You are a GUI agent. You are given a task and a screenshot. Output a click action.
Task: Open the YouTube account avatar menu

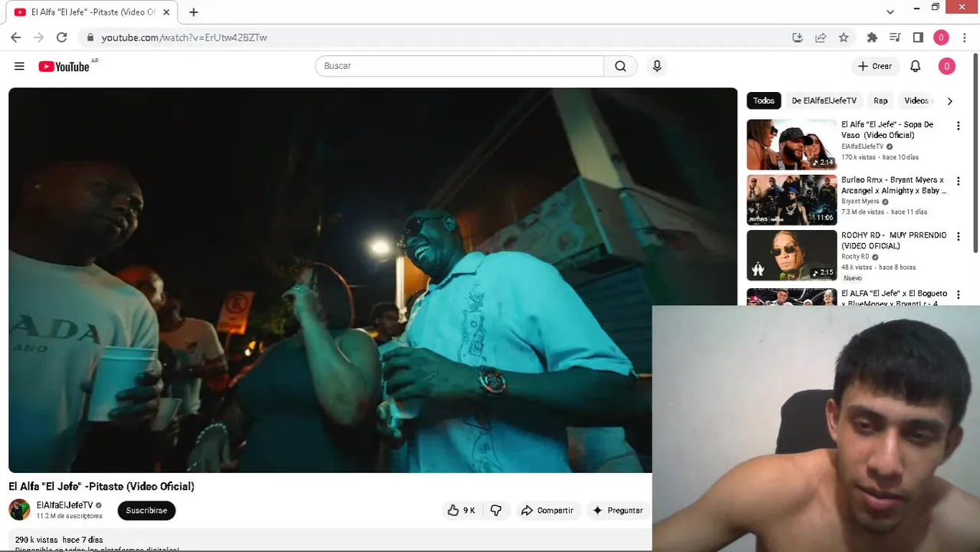point(946,66)
